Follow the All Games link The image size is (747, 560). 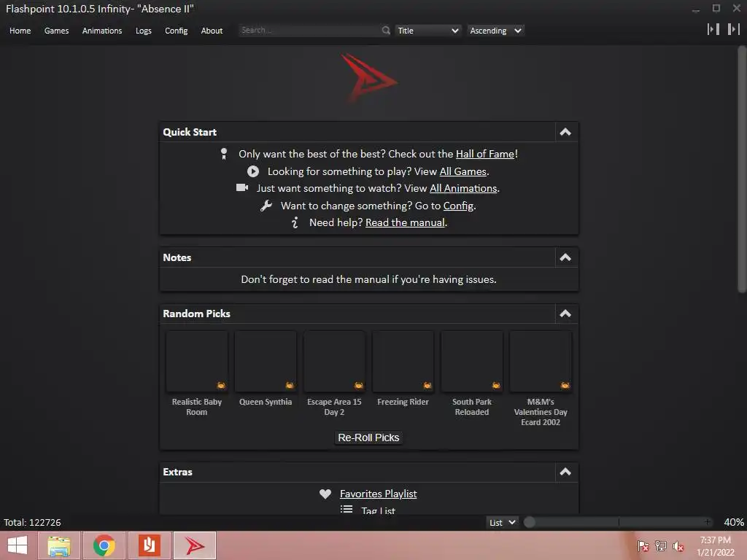point(462,171)
